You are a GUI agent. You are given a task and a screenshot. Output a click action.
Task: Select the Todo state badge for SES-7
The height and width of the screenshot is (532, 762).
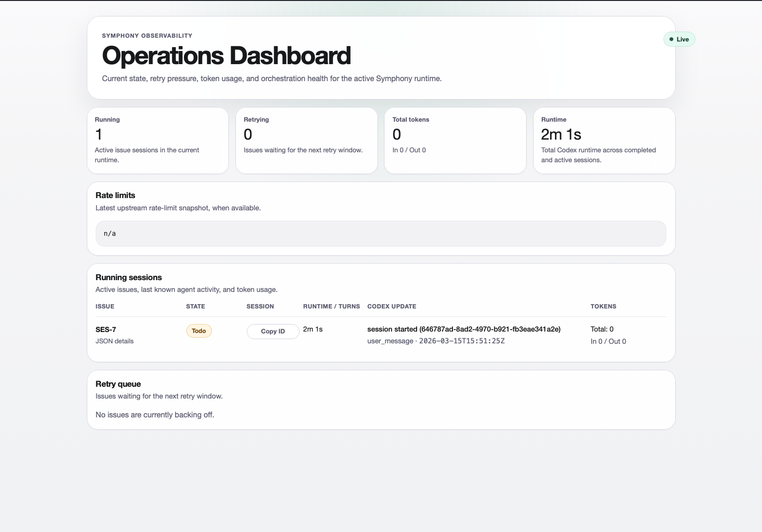point(199,331)
